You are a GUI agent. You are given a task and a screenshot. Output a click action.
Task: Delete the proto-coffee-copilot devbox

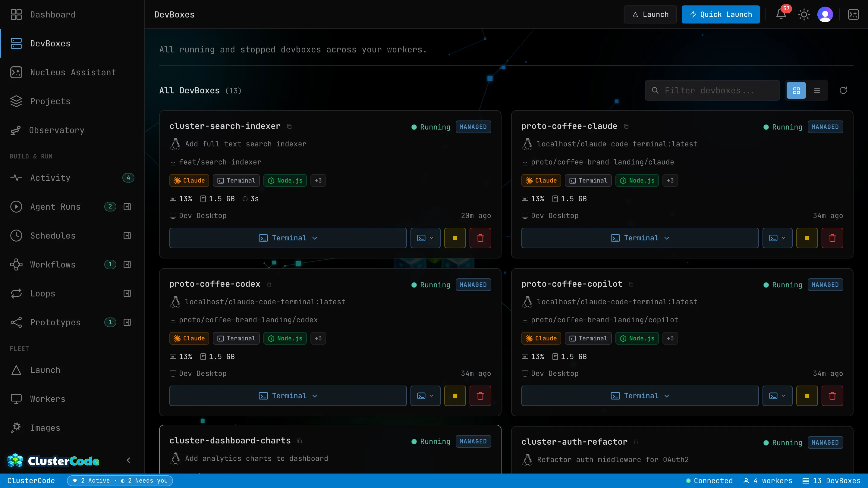(x=832, y=396)
